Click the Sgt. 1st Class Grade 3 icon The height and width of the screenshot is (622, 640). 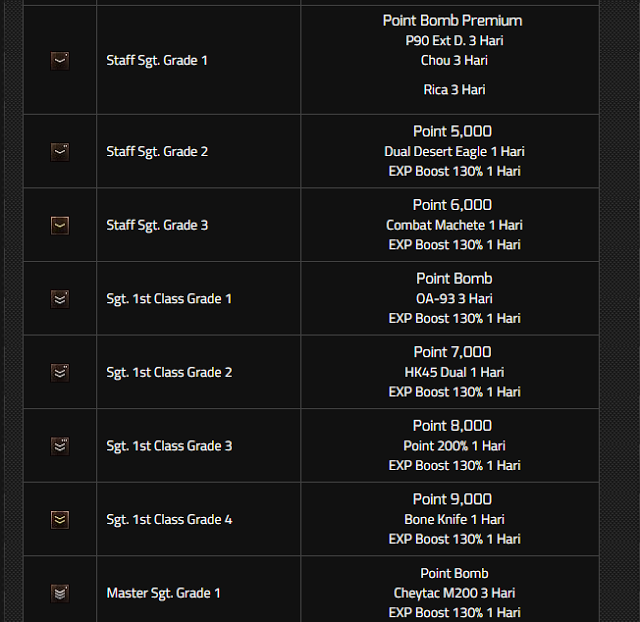[60, 446]
